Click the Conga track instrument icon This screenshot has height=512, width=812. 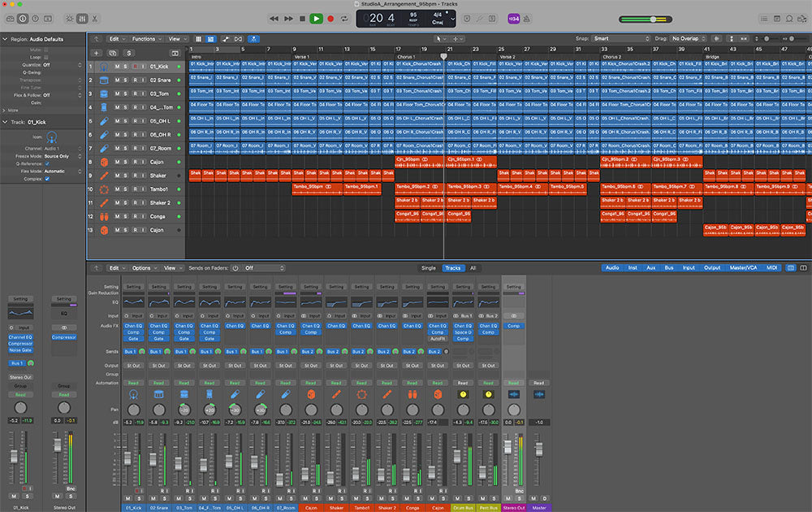tap(104, 217)
